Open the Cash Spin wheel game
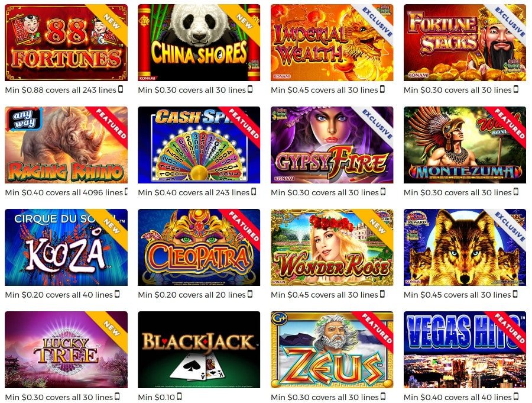The image size is (532, 403). 199,145
